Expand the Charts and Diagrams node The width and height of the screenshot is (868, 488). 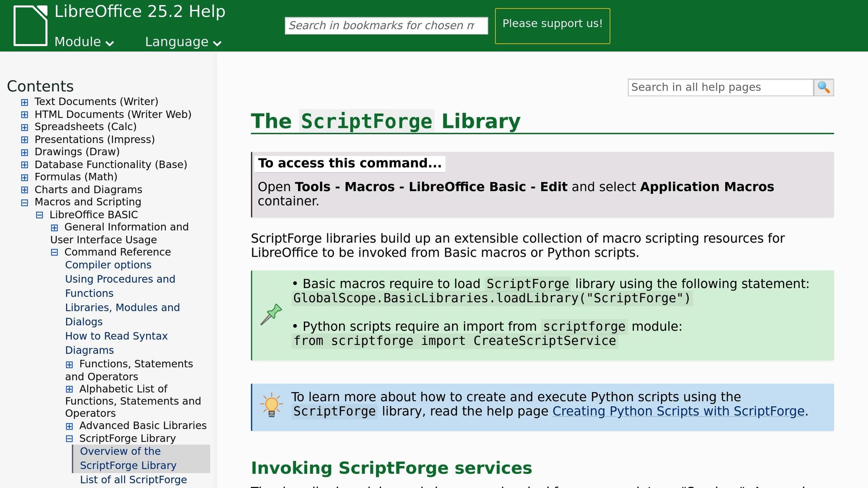coord(25,190)
